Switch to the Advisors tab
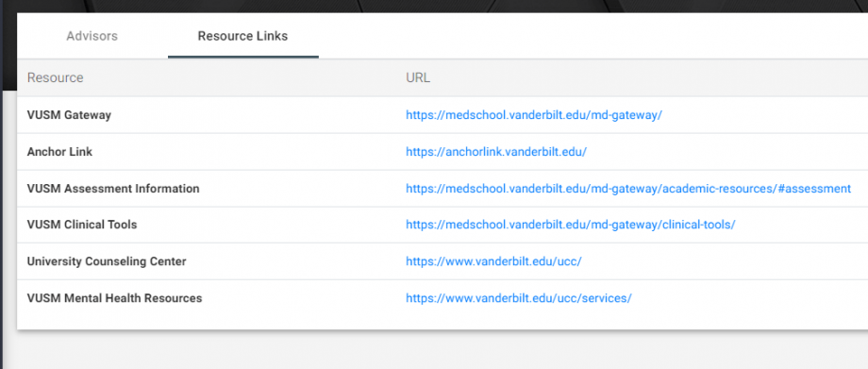 (x=92, y=36)
